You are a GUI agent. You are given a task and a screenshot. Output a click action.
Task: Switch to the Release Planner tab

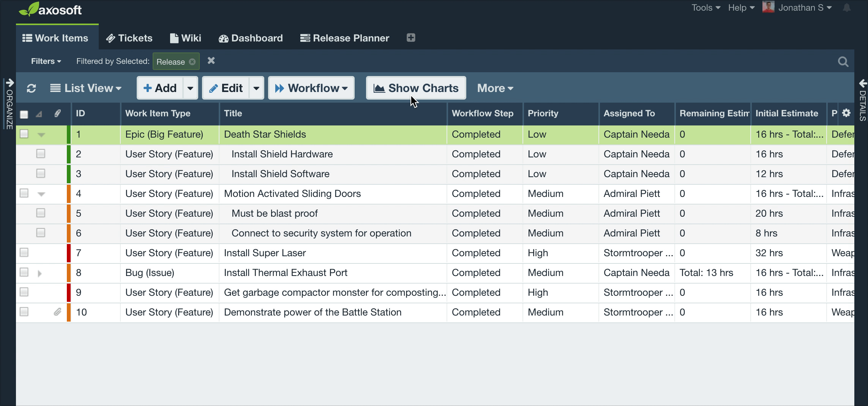(345, 38)
